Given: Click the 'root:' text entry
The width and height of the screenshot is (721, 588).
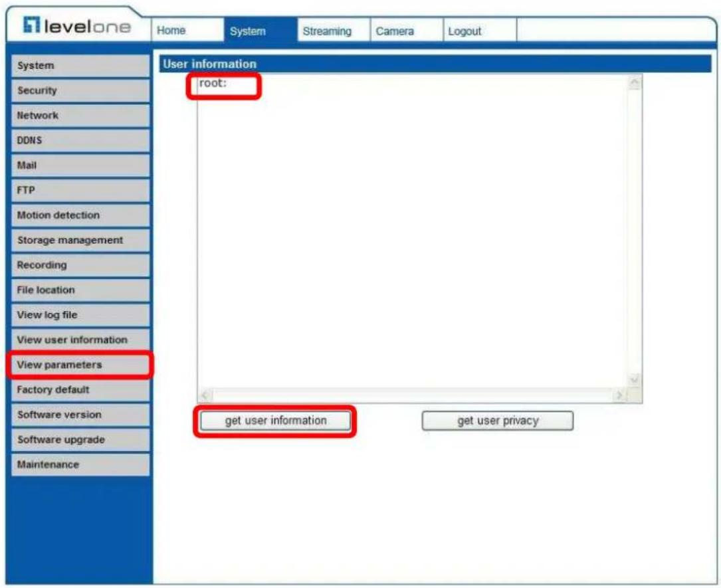Looking at the screenshot, I should 213,83.
